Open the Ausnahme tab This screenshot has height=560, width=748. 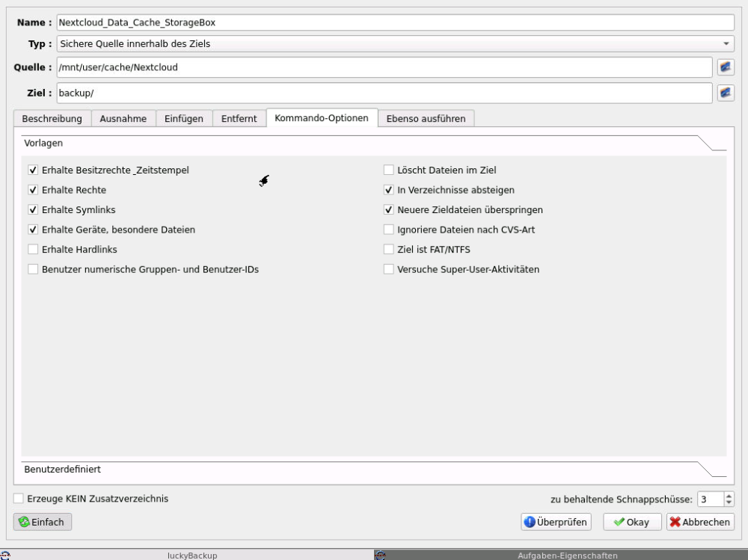coord(123,118)
